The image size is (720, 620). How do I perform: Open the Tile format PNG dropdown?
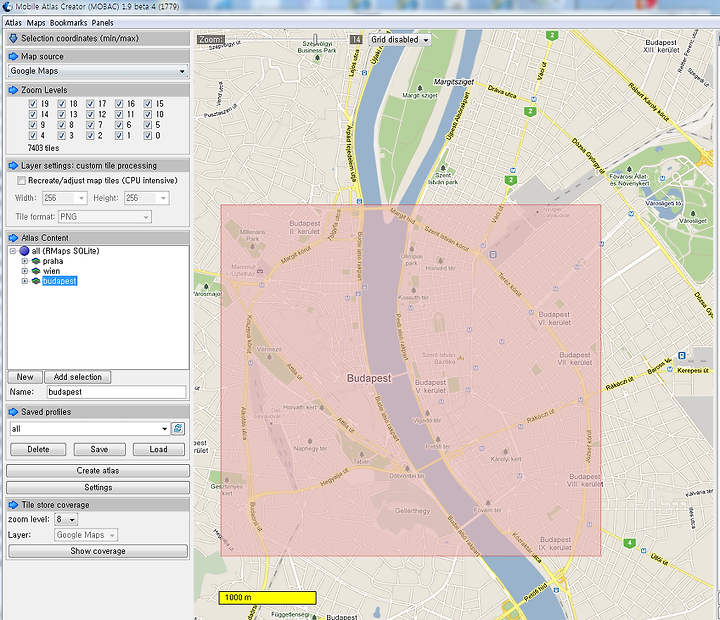point(105,217)
